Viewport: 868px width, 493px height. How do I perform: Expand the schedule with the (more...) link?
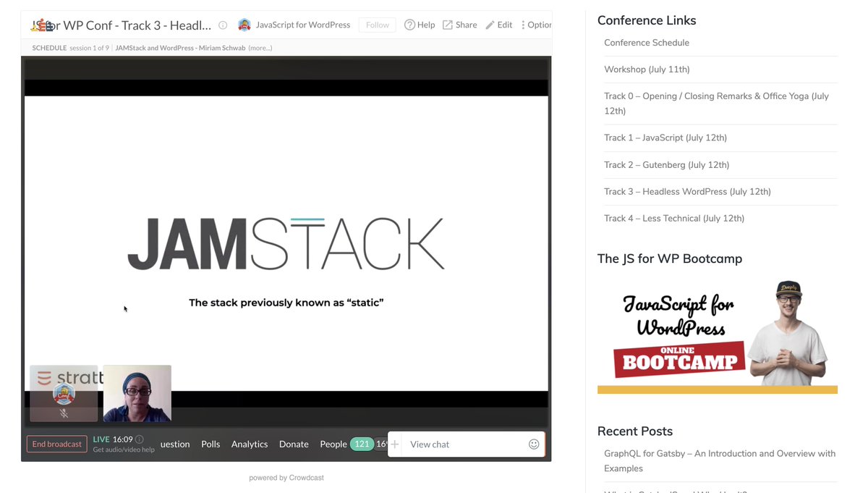click(260, 48)
